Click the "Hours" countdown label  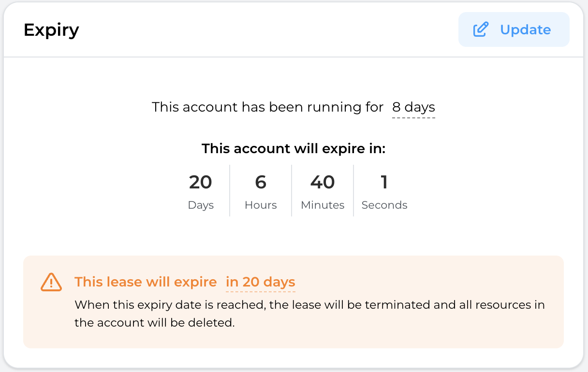261,205
